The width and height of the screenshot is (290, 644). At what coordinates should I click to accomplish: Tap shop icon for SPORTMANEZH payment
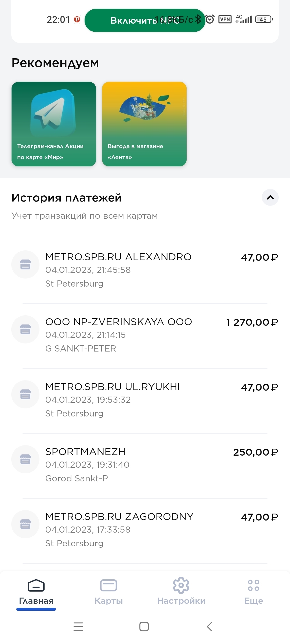26,459
